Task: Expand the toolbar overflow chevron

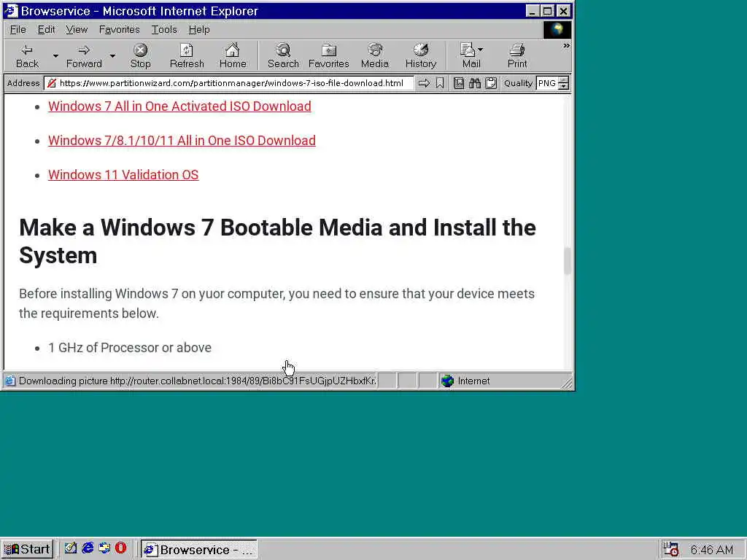Action: 566,46
